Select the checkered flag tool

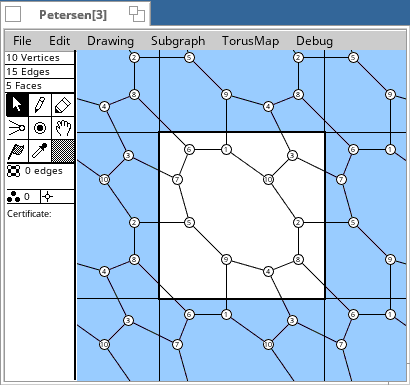pyautogui.click(x=17, y=151)
